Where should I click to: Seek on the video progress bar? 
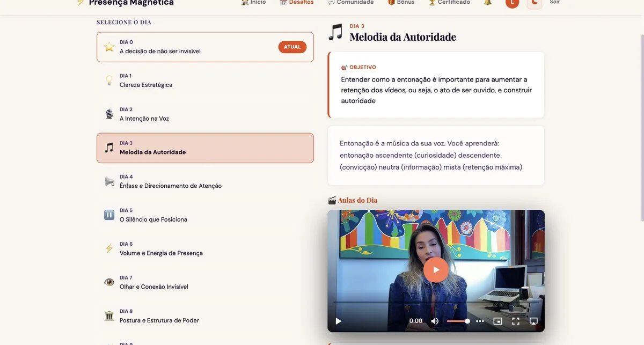(x=436, y=303)
